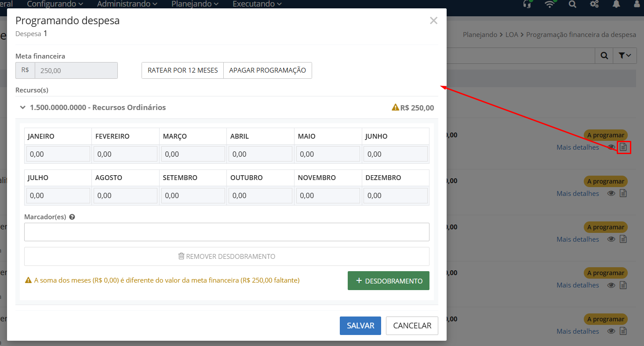Click the last row's A programar badge
The image size is (644, 346).
(x=606, y=319)
